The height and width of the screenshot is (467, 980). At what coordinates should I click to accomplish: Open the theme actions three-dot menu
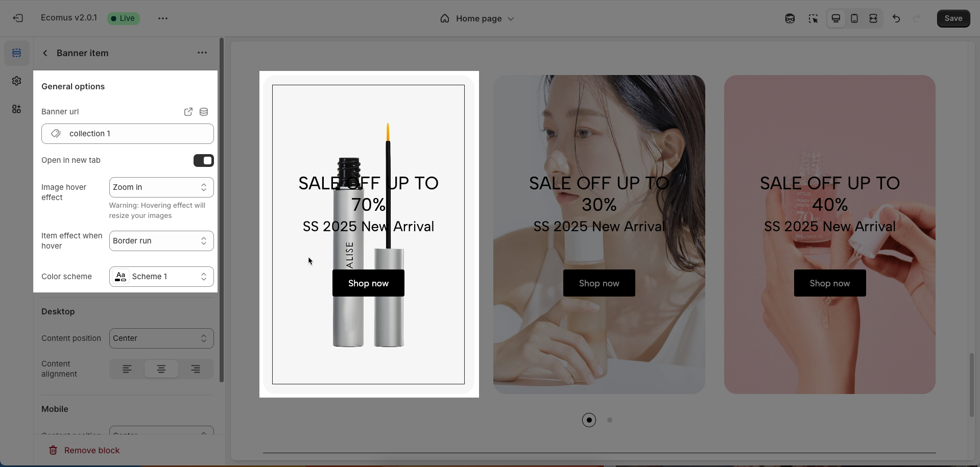pyautogui.click(x=163, y=18)
